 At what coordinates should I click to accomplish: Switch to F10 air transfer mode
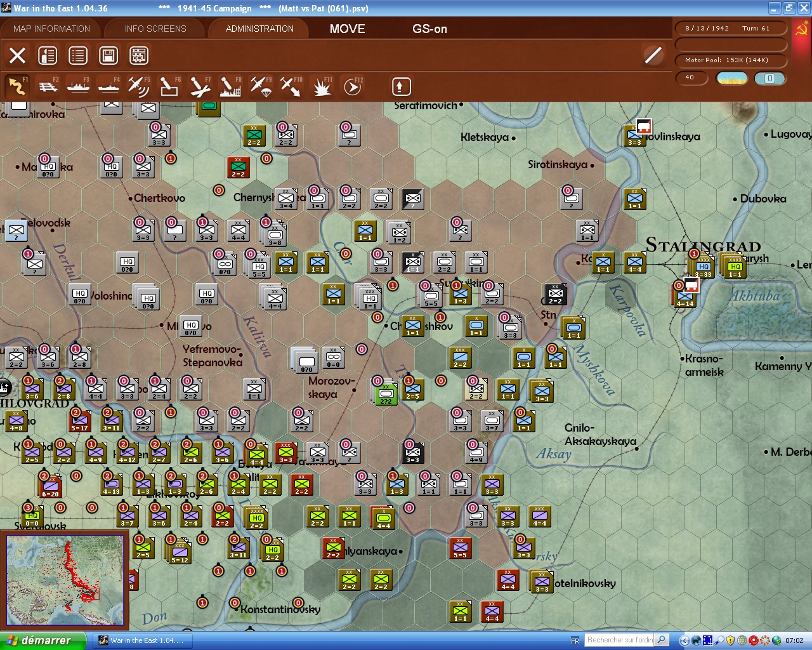[x=291, y=86]
